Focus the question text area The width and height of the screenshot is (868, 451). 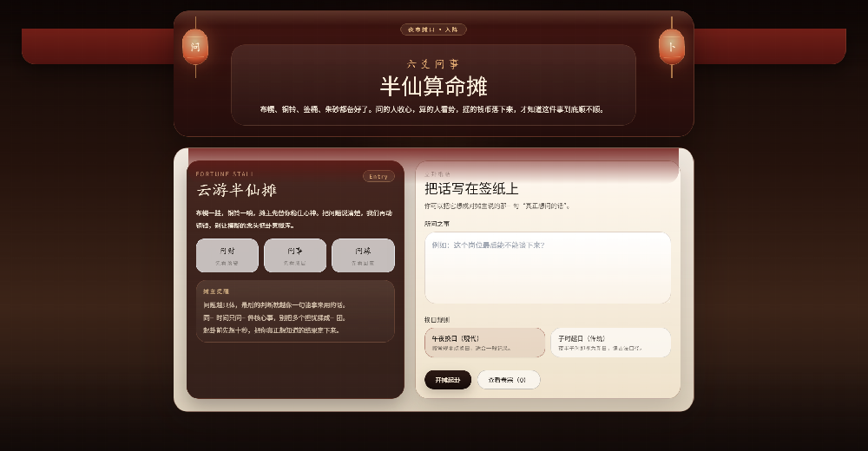(548, 268)
